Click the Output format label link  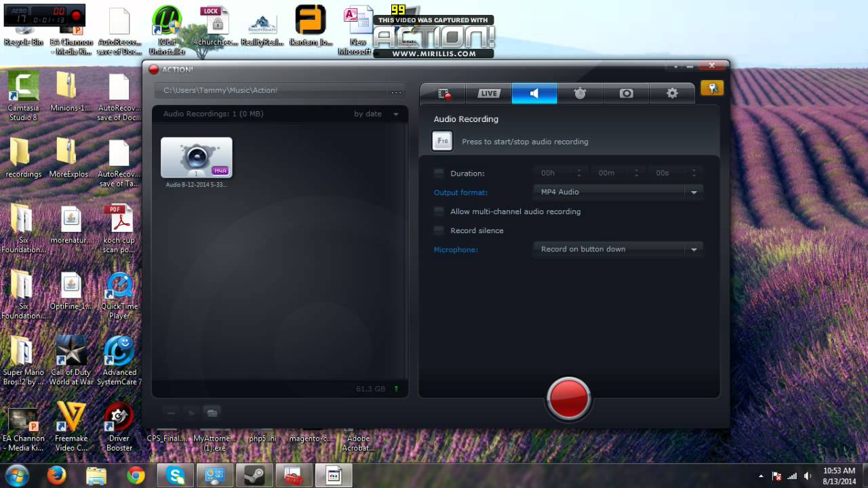[x=460, y=192]
